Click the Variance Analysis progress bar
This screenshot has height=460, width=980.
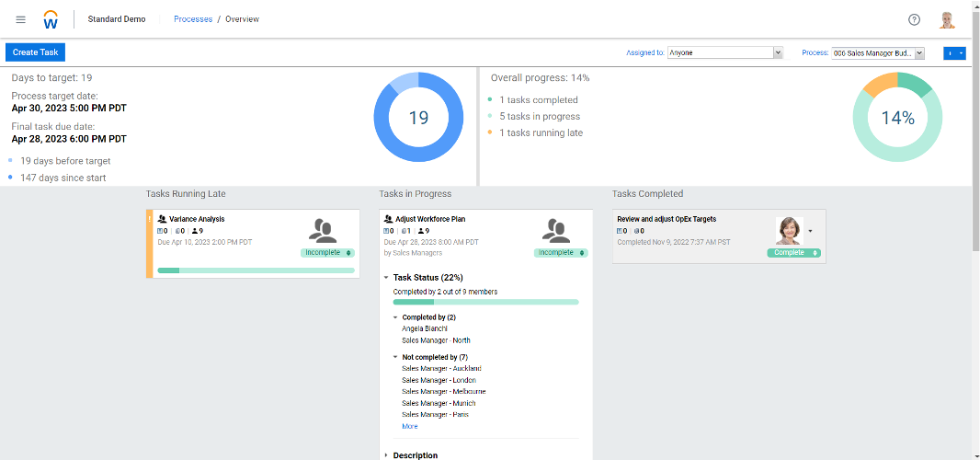pos(256,270)
